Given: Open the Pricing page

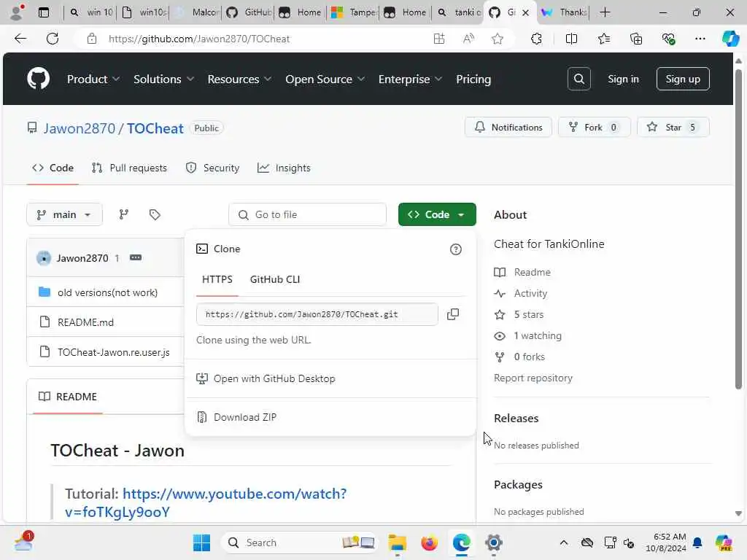Looking at the screenshot, I should [x=473, y=79].
